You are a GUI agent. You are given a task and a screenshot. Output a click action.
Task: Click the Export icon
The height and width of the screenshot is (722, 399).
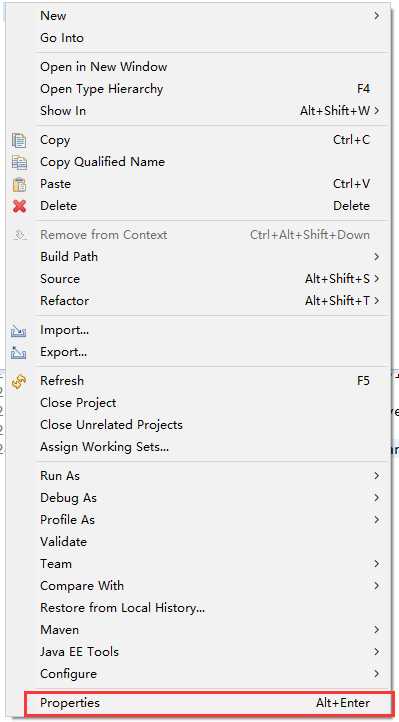[x=18, y=353]
